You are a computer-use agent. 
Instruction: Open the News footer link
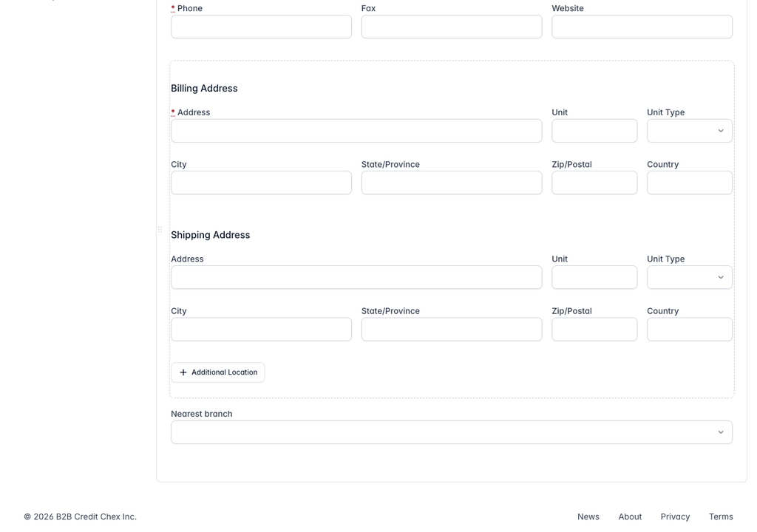588,516
